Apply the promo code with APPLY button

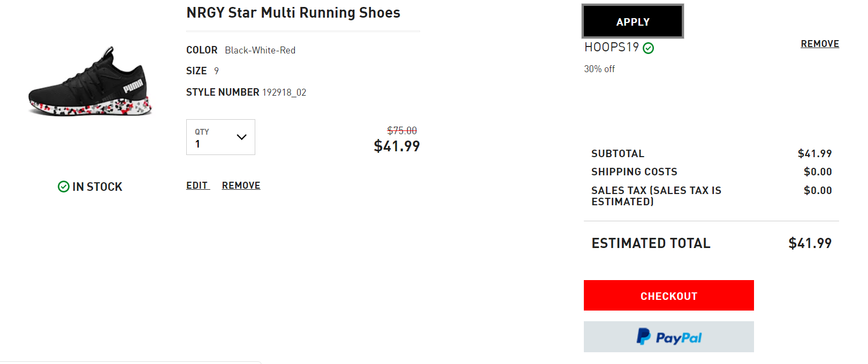(x=633, y=21)
